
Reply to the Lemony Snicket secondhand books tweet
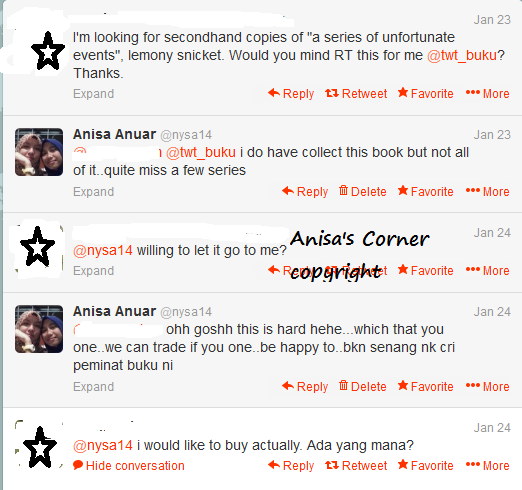291,94
